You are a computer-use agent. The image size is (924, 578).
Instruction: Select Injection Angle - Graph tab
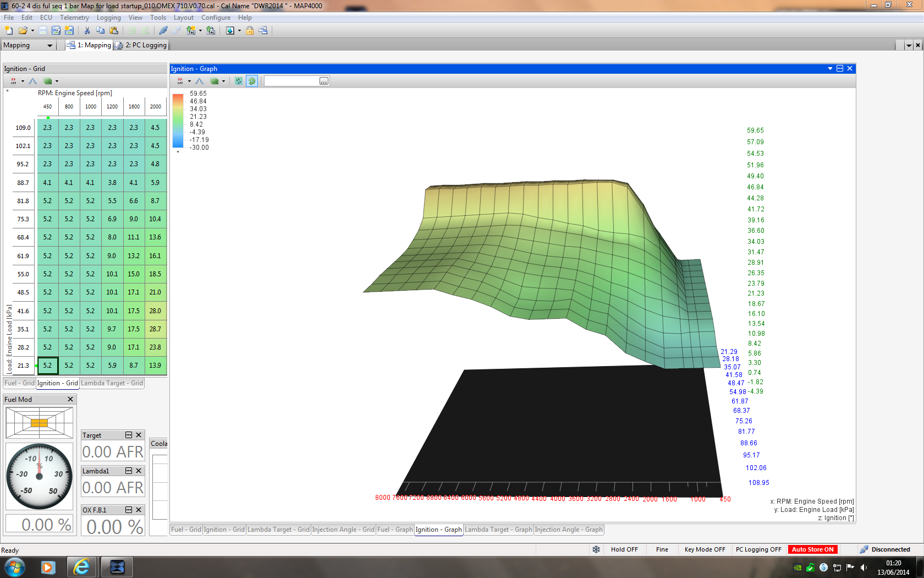coord(569,530)
